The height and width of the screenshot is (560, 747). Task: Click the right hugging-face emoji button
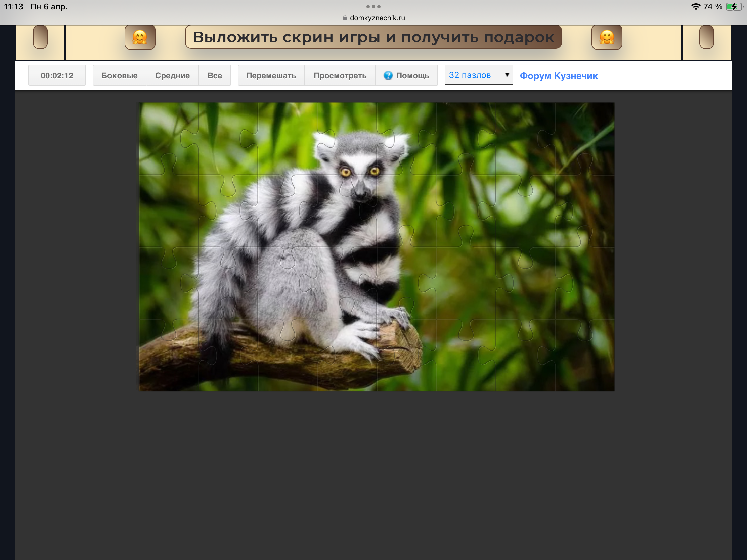click(x=607, y=37)
